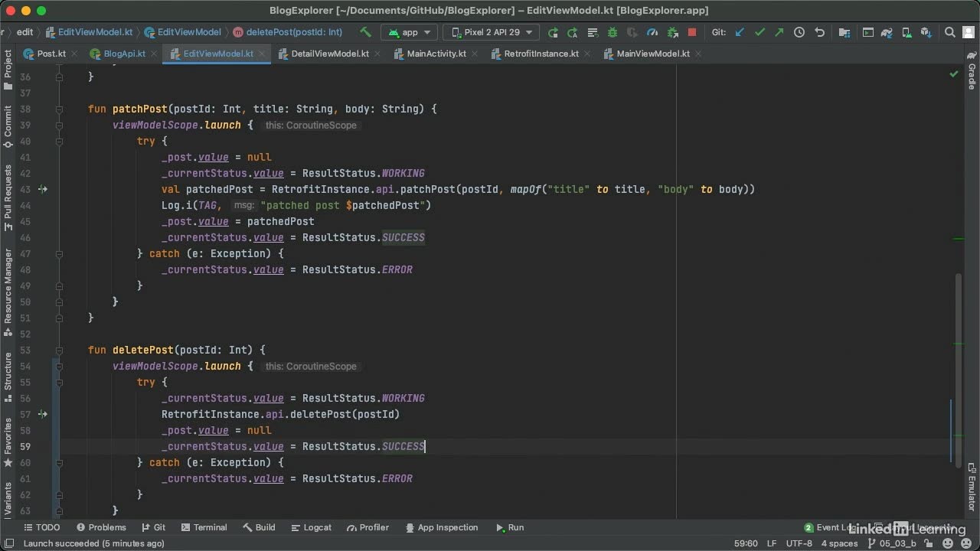Viewport: 980px width, 551px height.
Task: Click Git Commit checkmark icon
Action: pos(759,32)
